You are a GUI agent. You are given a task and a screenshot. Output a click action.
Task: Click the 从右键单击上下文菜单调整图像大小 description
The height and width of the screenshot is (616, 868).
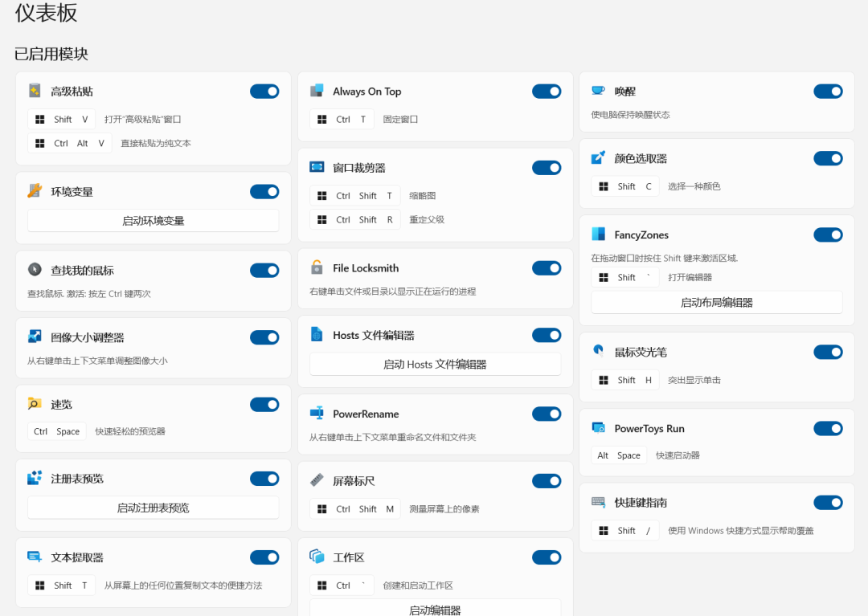(x=97, y=361)
